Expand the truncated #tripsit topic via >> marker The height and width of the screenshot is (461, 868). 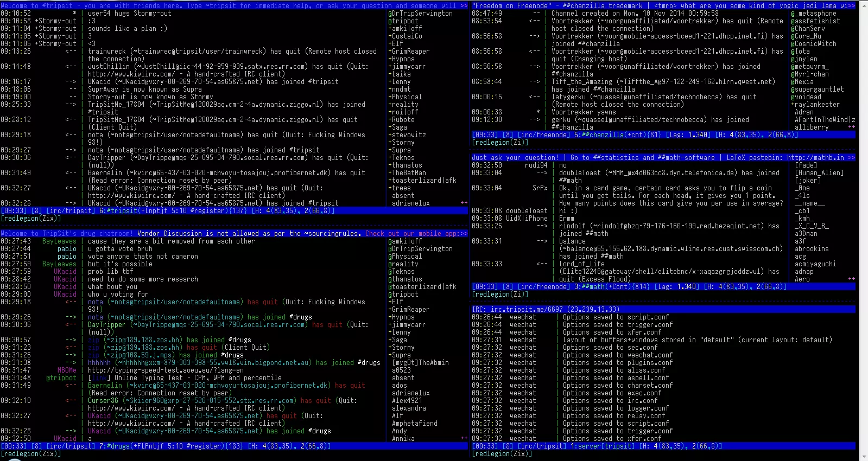(x=463, y=6)
